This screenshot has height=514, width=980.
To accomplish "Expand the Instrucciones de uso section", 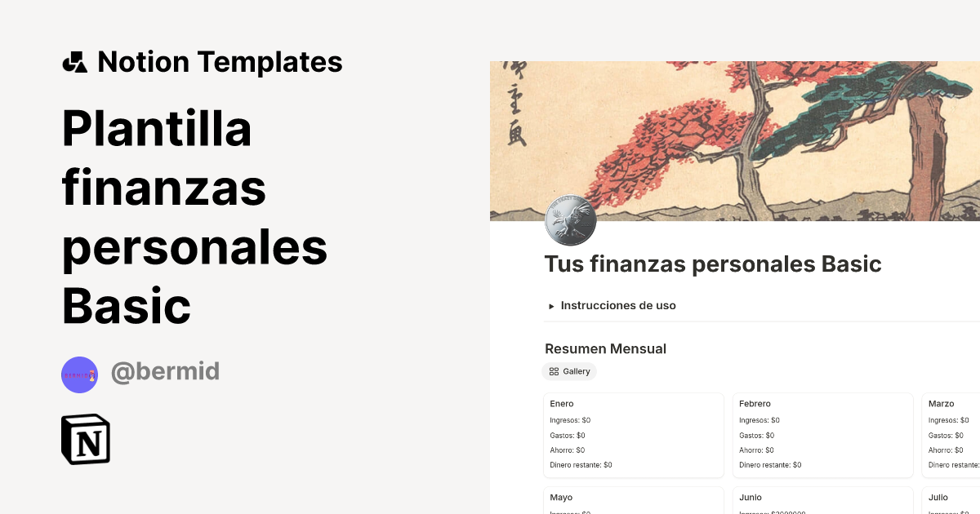I will [618, 306].
